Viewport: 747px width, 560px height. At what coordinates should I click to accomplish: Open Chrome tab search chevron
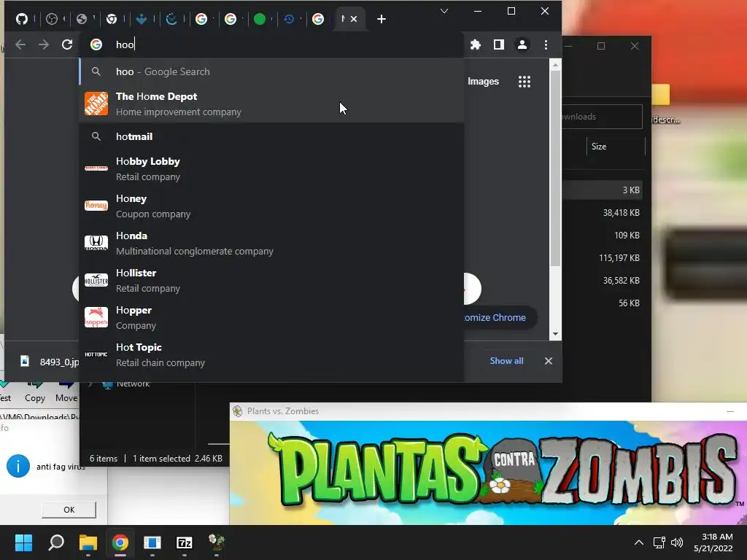point(444,11)
